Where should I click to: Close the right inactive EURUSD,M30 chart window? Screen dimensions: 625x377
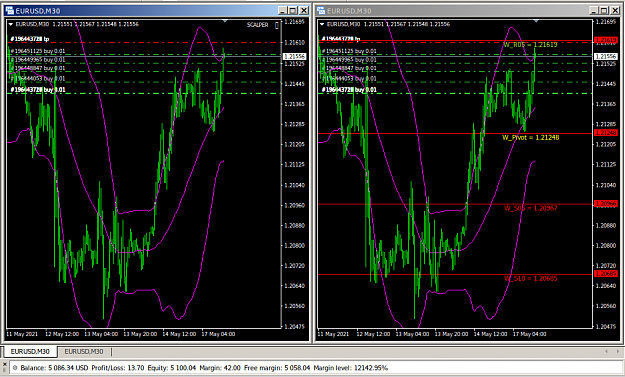pyautogui.click(x=615, y=10)
